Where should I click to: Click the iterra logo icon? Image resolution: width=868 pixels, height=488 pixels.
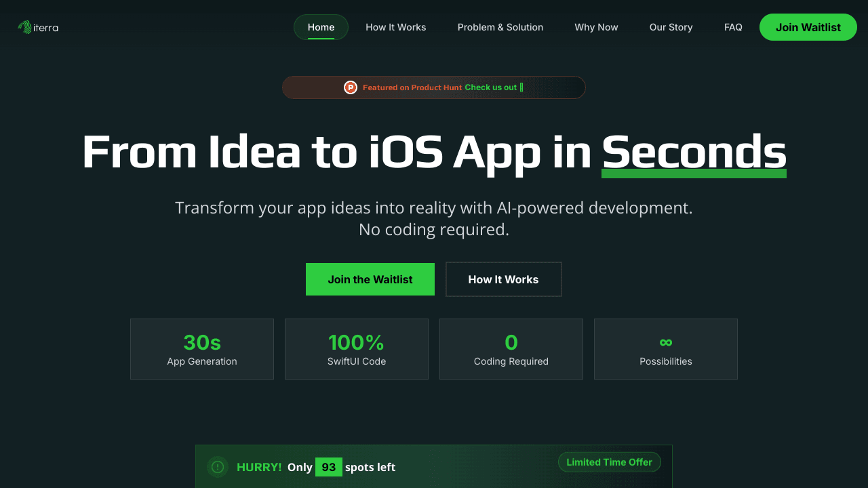[26, 27]
